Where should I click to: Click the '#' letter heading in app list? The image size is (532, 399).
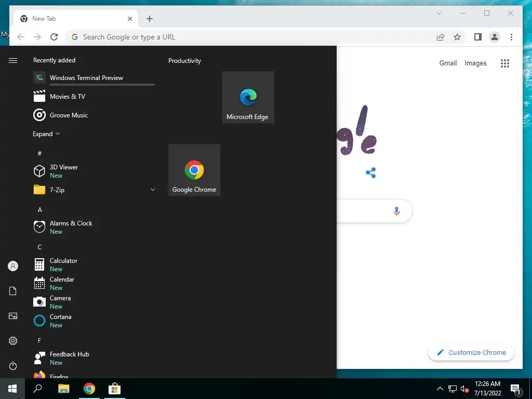click(x=39, y=153)
